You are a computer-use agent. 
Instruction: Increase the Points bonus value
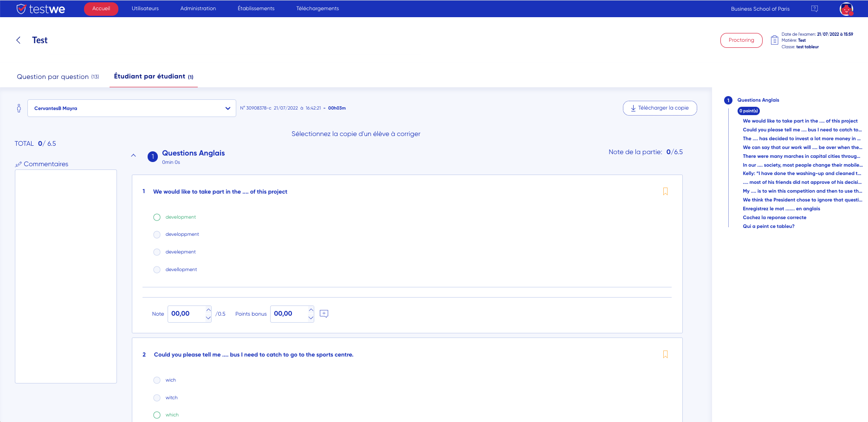tap(311, 310)
